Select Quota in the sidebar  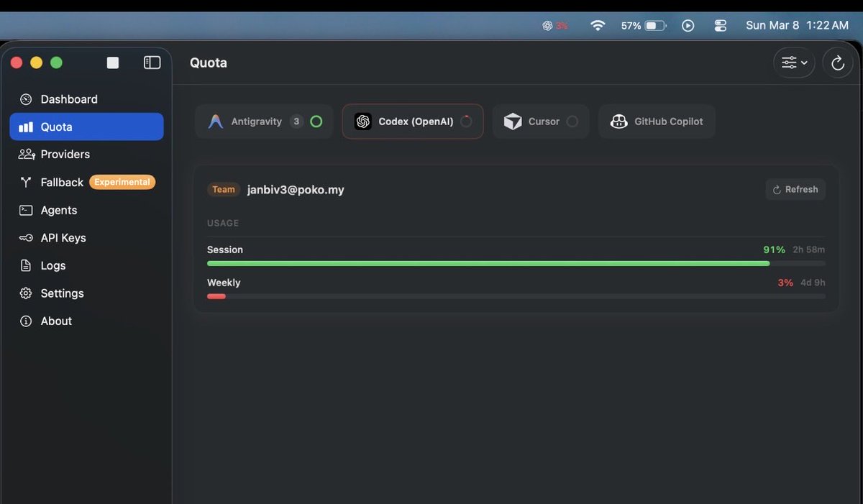pyautogui.click(x=86, y=127)
